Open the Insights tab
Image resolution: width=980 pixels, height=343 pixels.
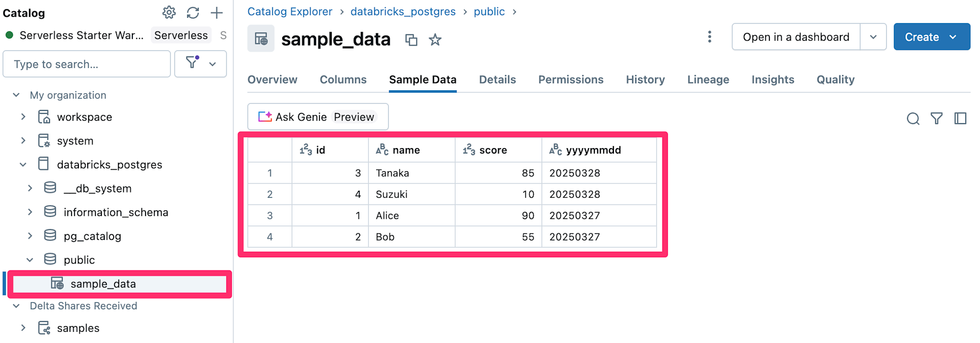pos(773,79)
